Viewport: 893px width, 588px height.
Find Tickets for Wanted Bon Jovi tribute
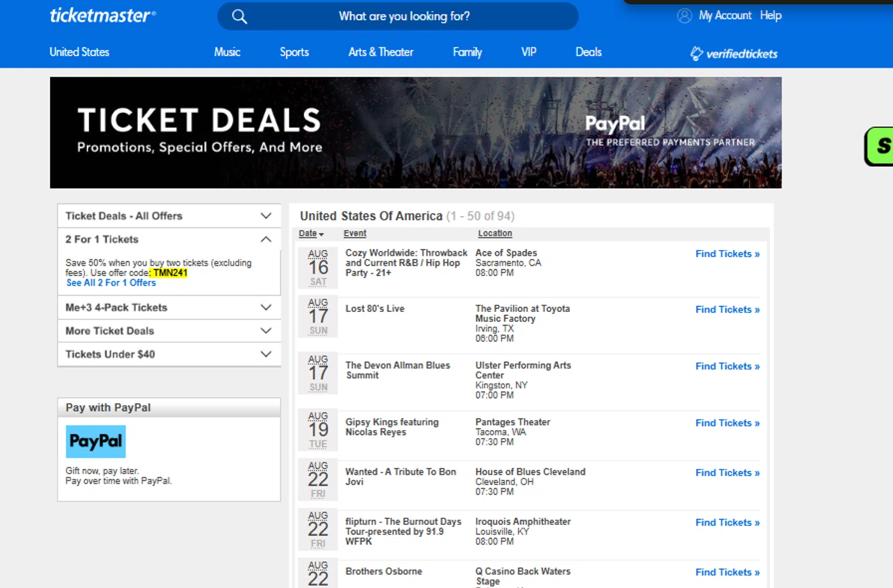point(727,473)
